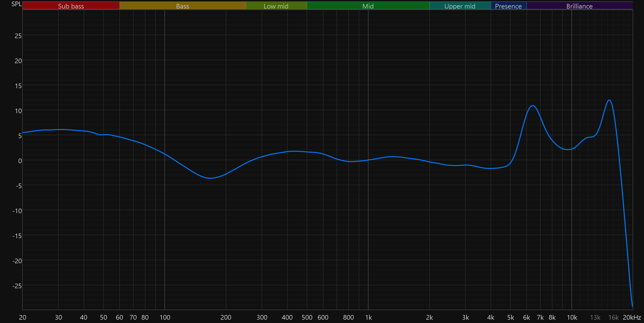
Task: Click the -25 dB axis label
Action: pyautogui.click(x=17, y=286)
